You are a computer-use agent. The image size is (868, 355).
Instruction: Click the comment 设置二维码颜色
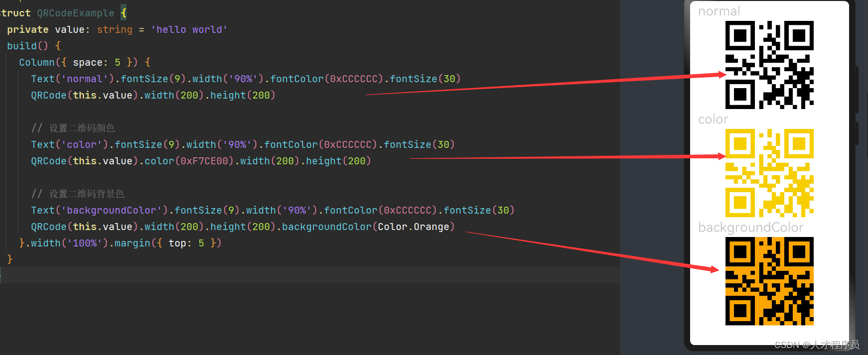point(73,128)
